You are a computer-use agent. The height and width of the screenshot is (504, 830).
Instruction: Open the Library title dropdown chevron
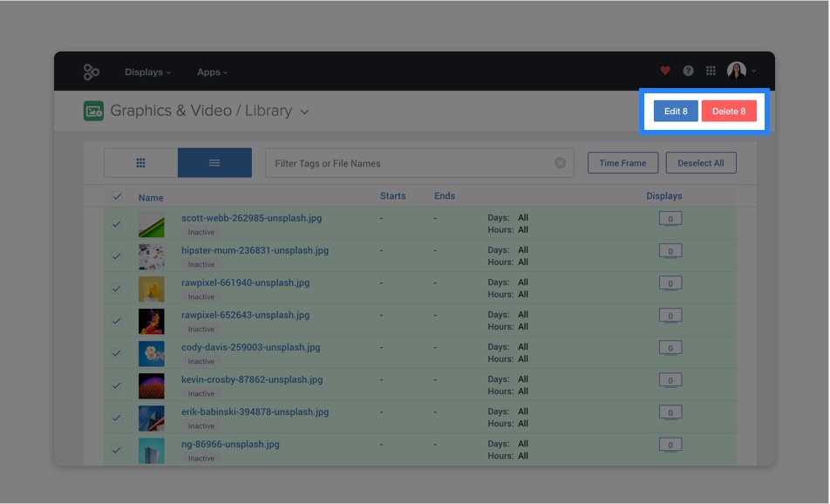pyautogui.click(x=303, y=111)
